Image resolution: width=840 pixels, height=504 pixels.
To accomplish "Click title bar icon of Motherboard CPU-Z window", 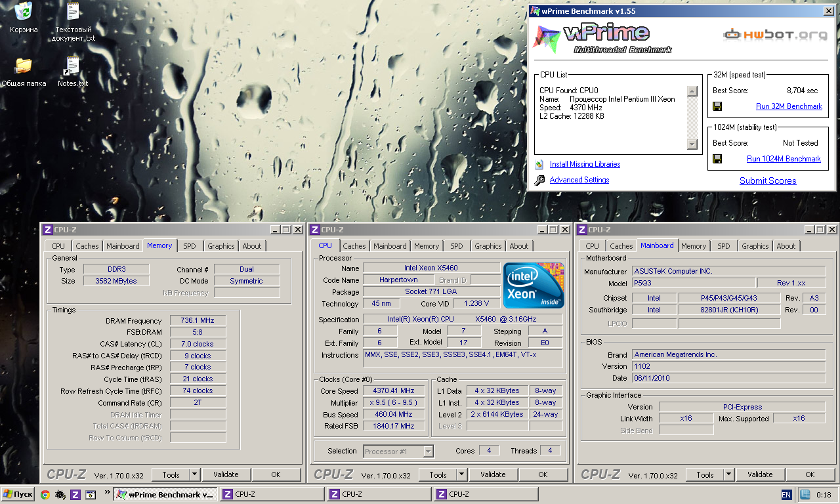I will click(x=581, y=230).
